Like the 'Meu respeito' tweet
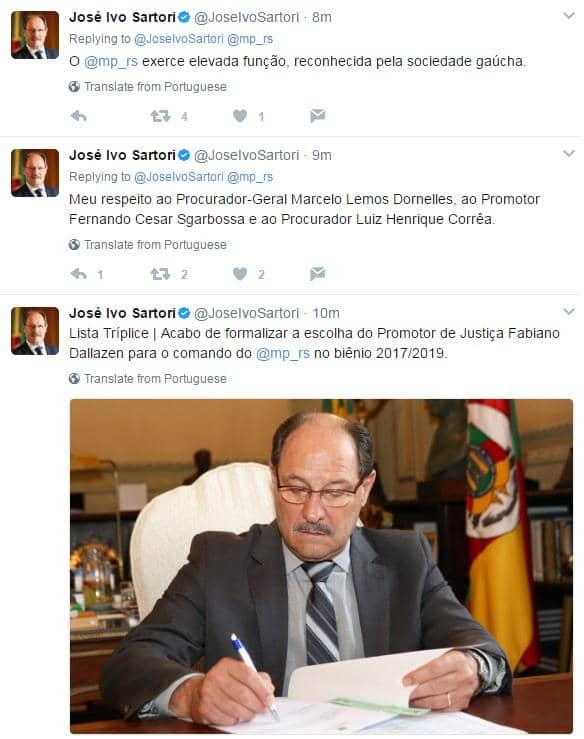584x739 pixels. [240, 274]
